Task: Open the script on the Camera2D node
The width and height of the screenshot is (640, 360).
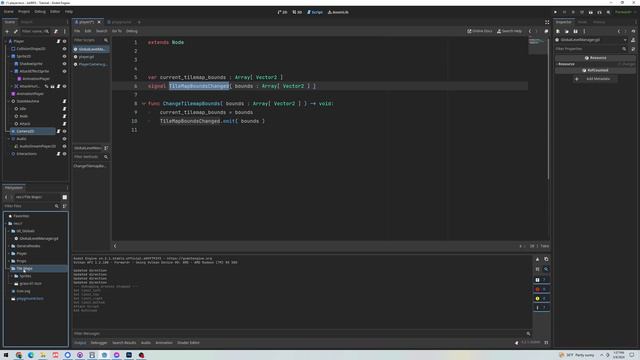Action: coord(58,131)
